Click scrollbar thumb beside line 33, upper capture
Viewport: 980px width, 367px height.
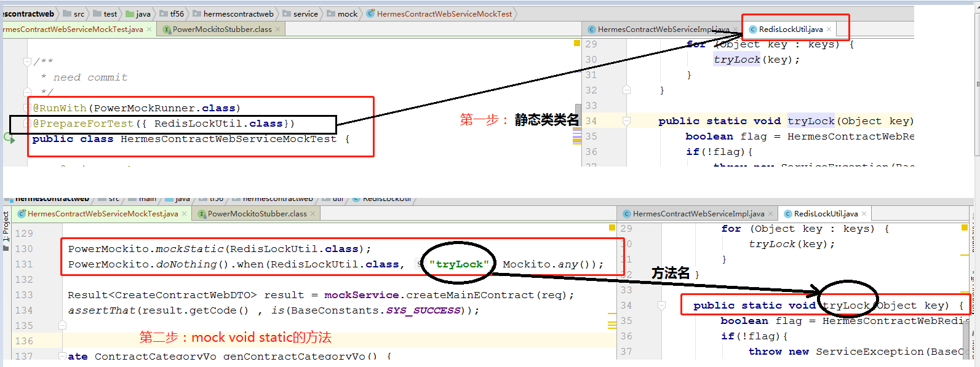(578, 115)
